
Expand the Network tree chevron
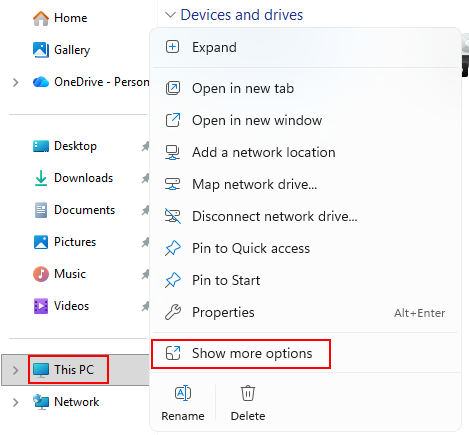[15, 402]
